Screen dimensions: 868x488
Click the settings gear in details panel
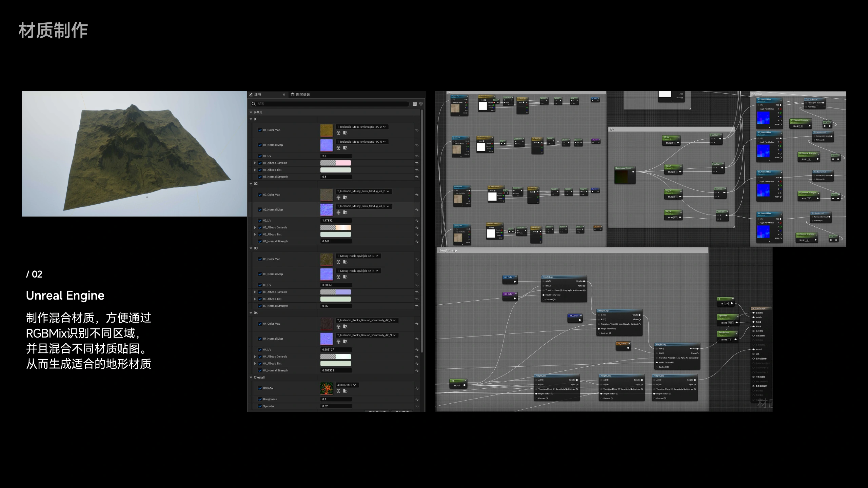[x=421, y=104]
